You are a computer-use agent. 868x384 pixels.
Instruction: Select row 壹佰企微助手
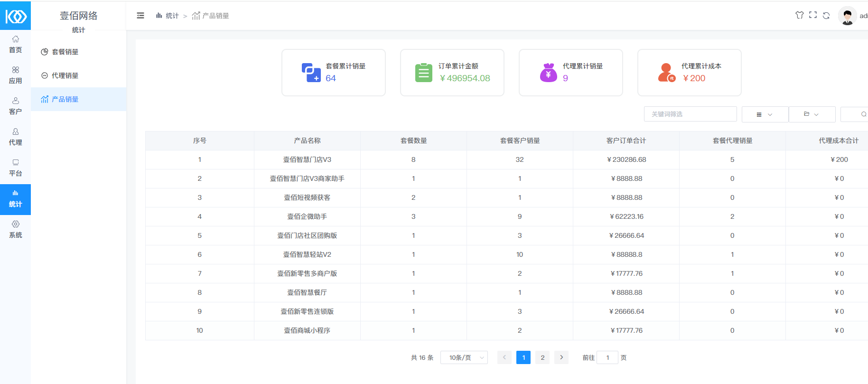pyautogui.click(x=506, y=216)
